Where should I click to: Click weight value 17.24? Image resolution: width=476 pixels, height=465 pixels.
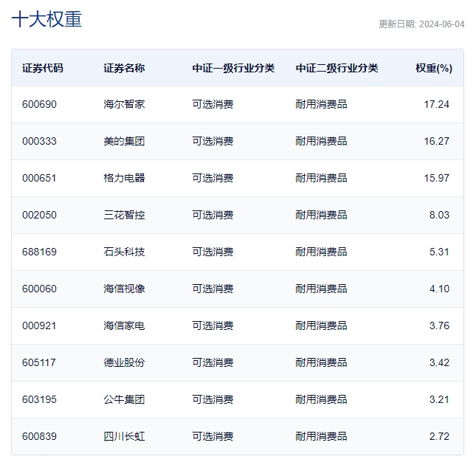(x=437, y=104)
